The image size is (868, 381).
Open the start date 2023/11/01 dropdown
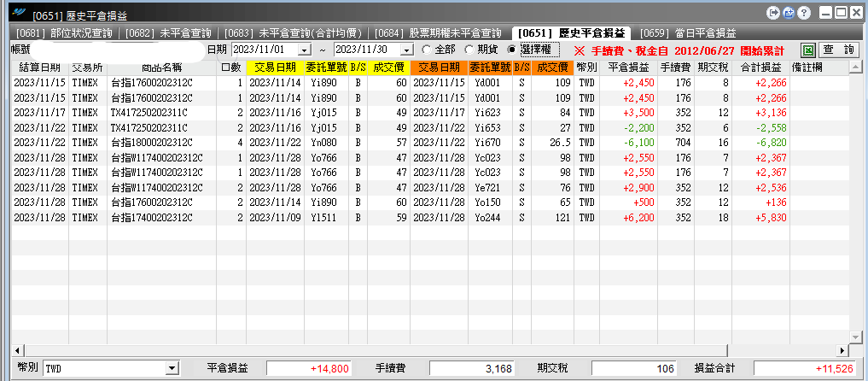coord(305,50)
